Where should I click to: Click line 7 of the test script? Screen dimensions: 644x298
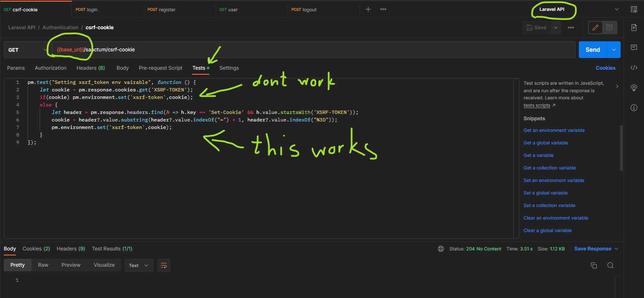[x=112, y=127]
